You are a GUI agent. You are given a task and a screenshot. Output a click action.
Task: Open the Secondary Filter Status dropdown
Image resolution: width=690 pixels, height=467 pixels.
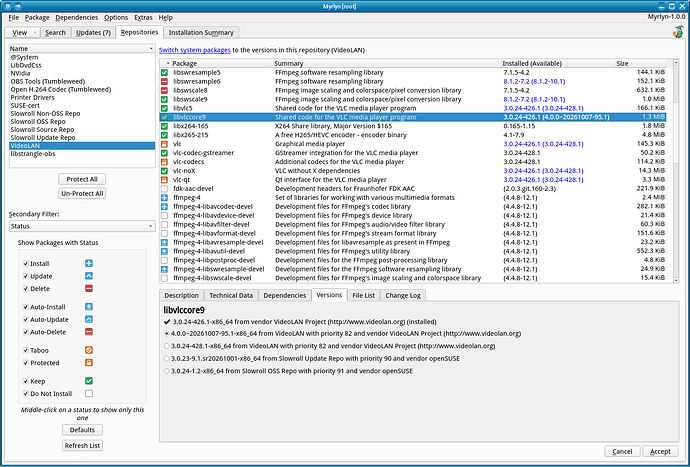click(82, 226)
